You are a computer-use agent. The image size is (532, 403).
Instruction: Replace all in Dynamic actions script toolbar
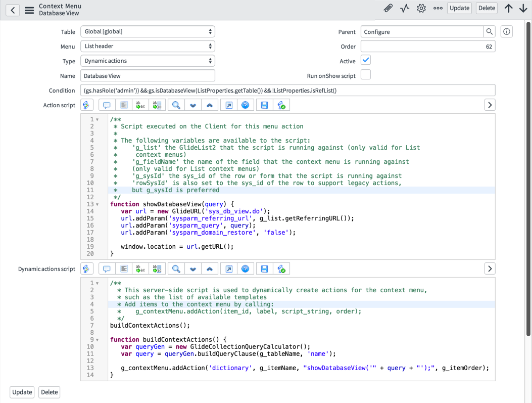pyautogui.click(x=157, y=269)
